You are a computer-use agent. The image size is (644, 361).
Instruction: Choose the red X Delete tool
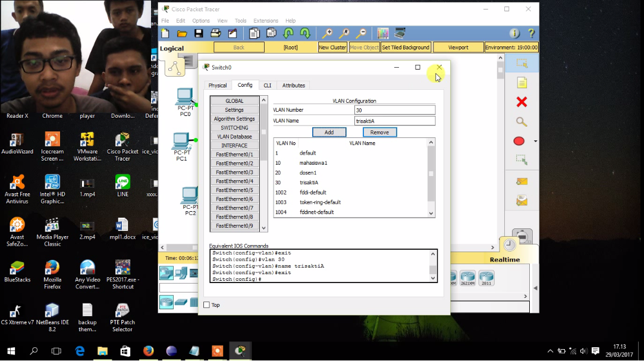(x=522, y=102)
